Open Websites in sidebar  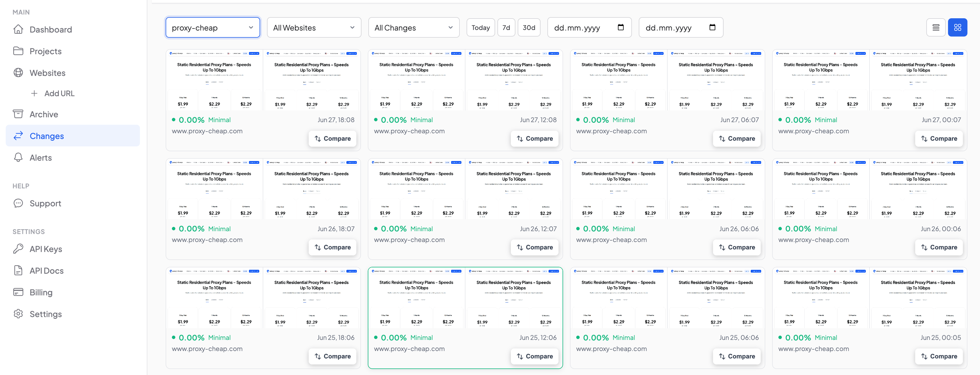pyautogui.click(x=73, y=73)
